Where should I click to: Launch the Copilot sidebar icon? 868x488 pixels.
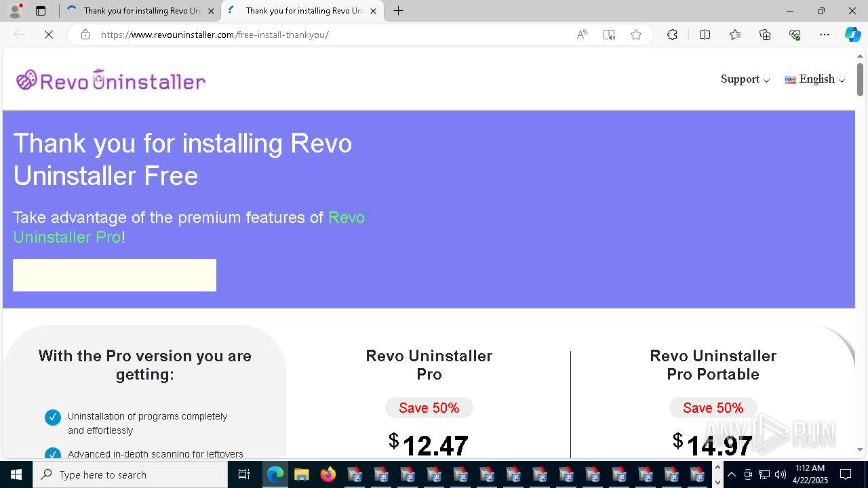pyautogui.click(x=852, y=35)
